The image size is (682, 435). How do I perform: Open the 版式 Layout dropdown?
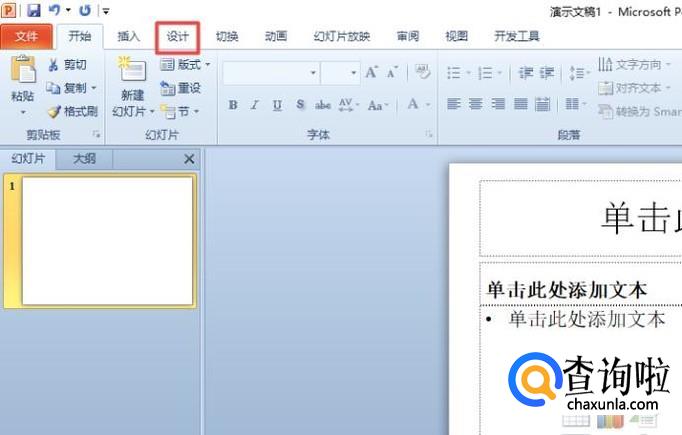[184, 65]
